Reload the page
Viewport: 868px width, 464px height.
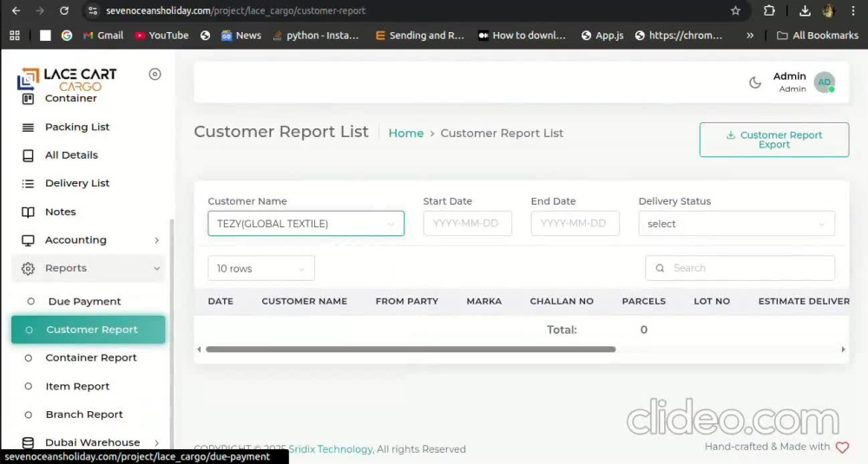click(64, 10)
